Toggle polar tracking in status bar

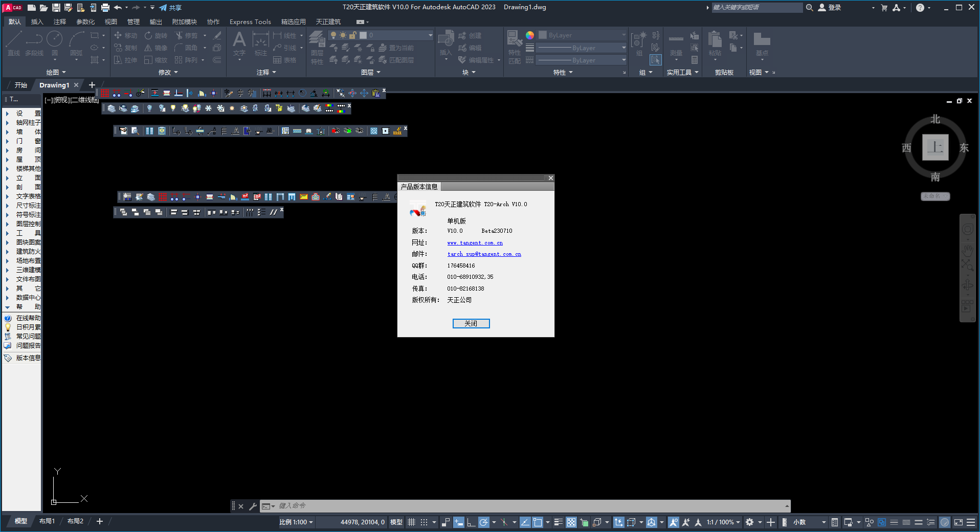(483, 522)
